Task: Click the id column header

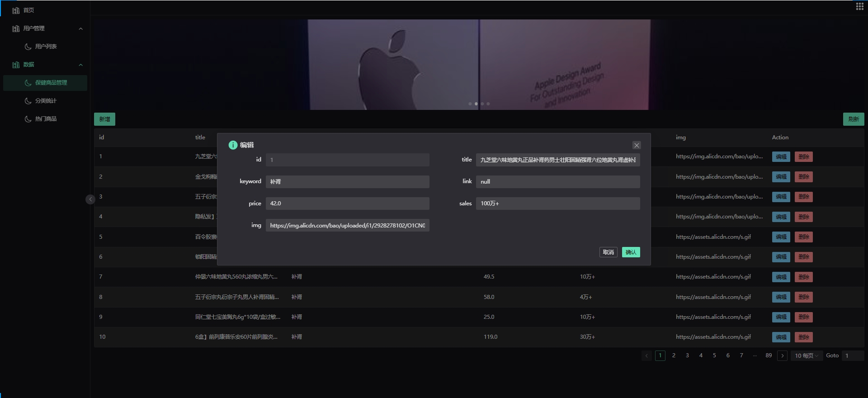Action: pyautogui.click(x=101, y=137)
